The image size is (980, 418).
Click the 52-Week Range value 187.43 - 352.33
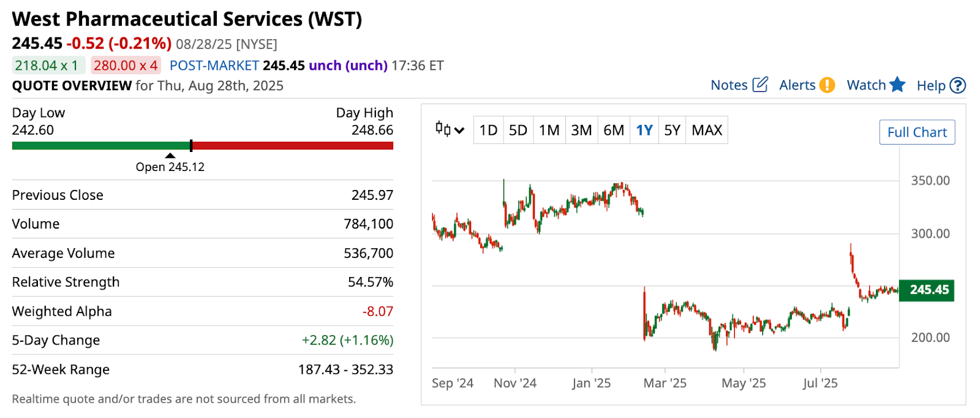click(345, 370)
